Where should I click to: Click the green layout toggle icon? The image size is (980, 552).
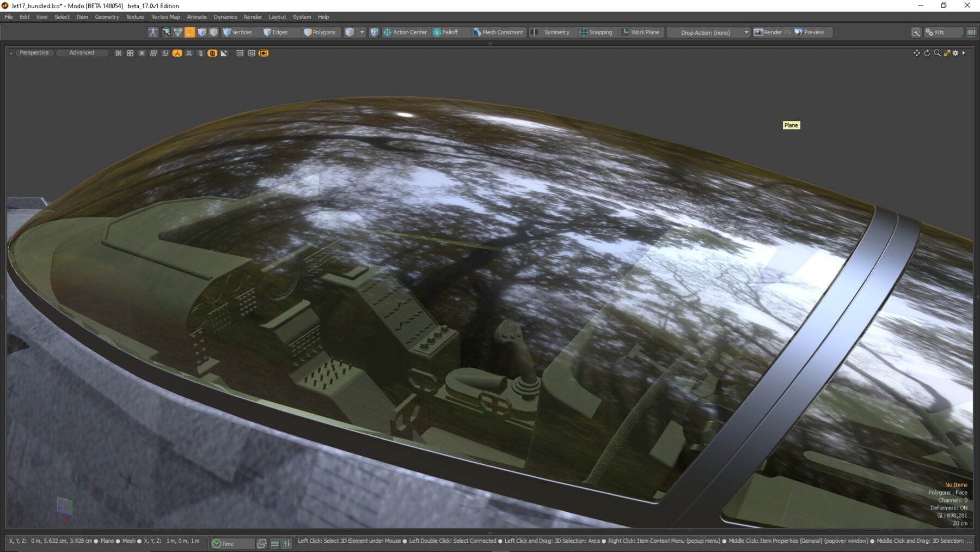point(971,32)
